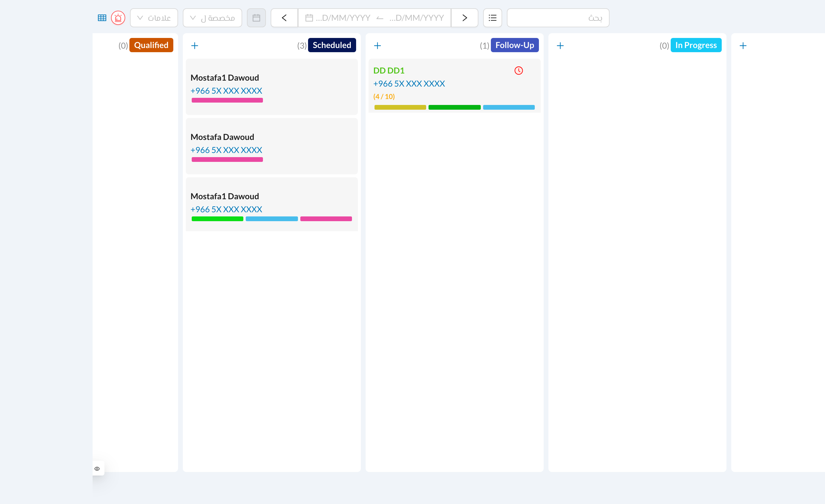Screen dimensions: 825x504
Task: Go to next date range arrow
Action: 464,18
